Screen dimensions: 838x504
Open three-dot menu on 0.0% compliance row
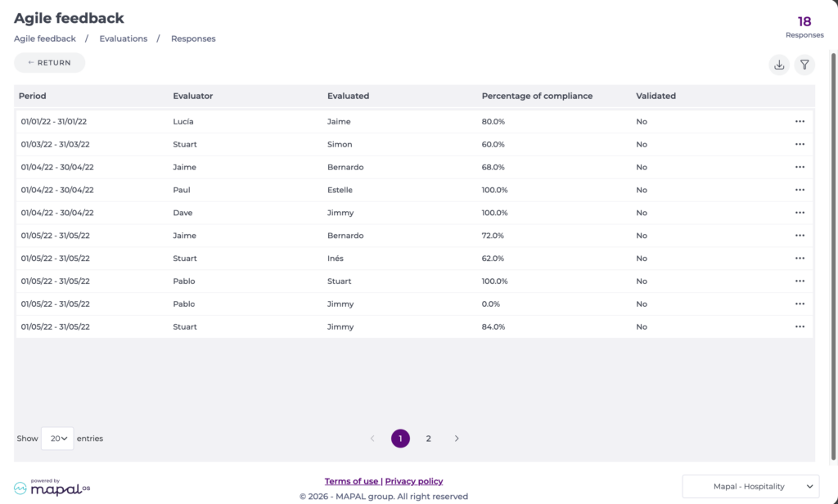tap(800, 304)
